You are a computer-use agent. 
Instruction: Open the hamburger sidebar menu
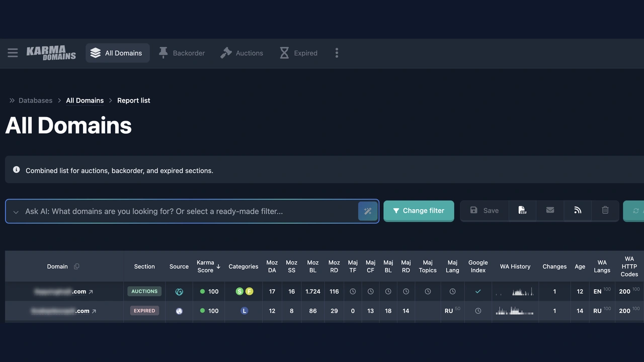click(x=13, y=53)
